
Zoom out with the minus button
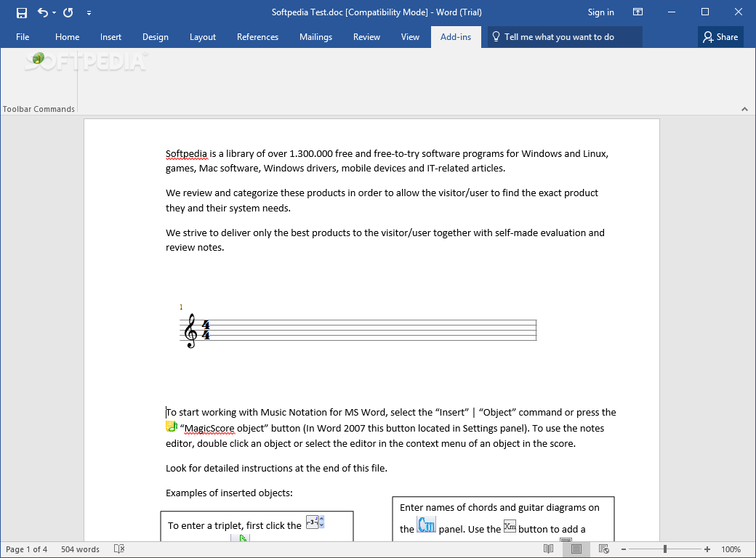pyautogui.click(x=624, y=549)
